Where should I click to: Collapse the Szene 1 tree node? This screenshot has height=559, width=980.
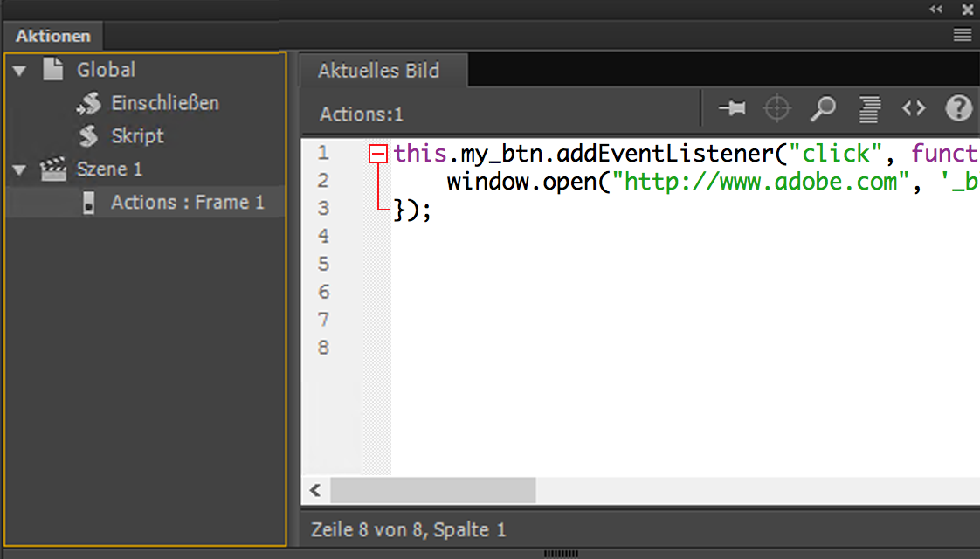20,170
